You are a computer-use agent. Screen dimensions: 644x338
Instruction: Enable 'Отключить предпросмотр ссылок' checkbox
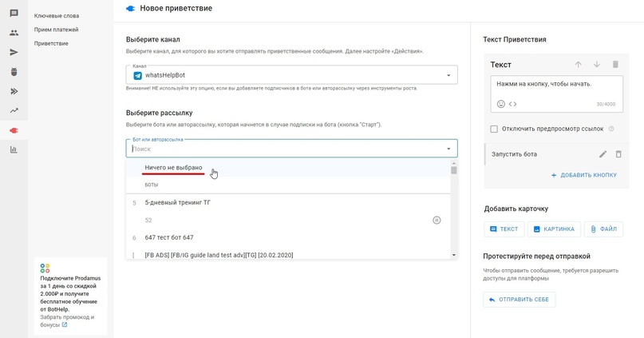click(494, 129)
